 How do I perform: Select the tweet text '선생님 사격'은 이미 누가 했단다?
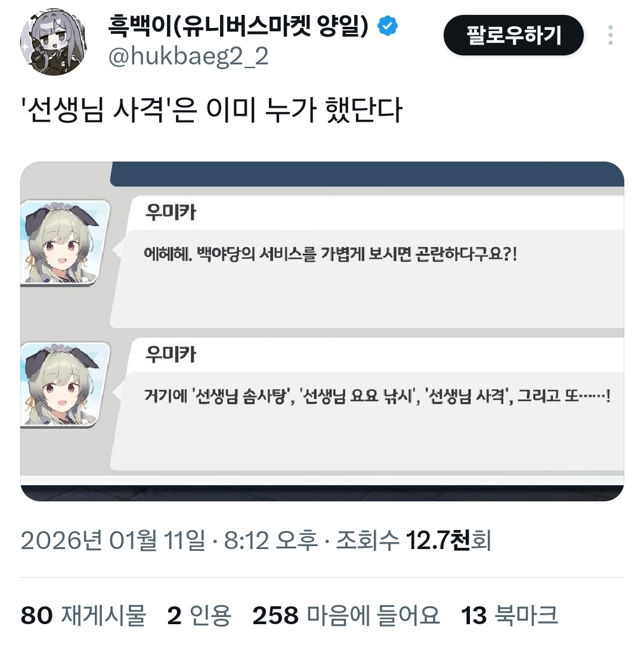click(x=211, y=110)
